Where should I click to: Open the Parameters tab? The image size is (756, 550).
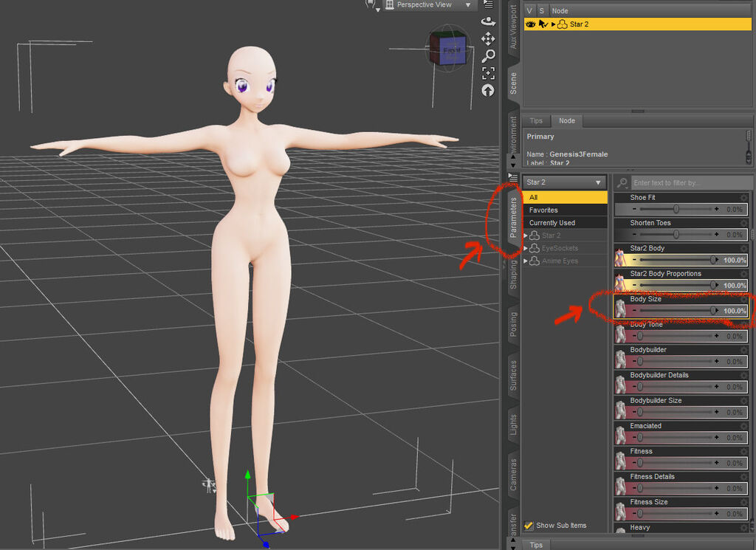pyautogui.click(x=514, y=217)
